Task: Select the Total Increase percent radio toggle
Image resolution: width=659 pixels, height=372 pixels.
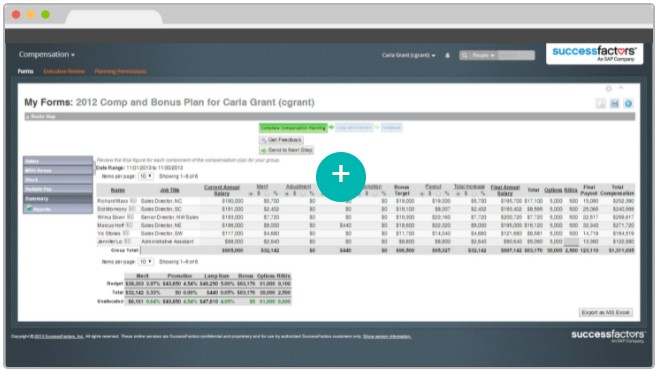Action: pyautogui.click(x=474, y=194)
